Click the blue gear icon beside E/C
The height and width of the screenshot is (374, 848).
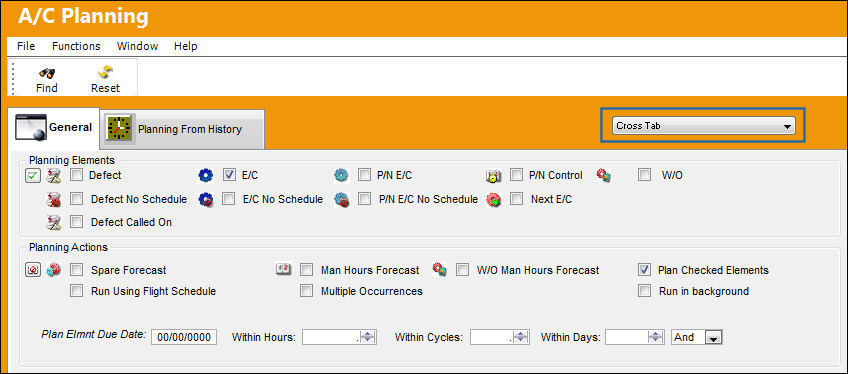tap(206, 175)
